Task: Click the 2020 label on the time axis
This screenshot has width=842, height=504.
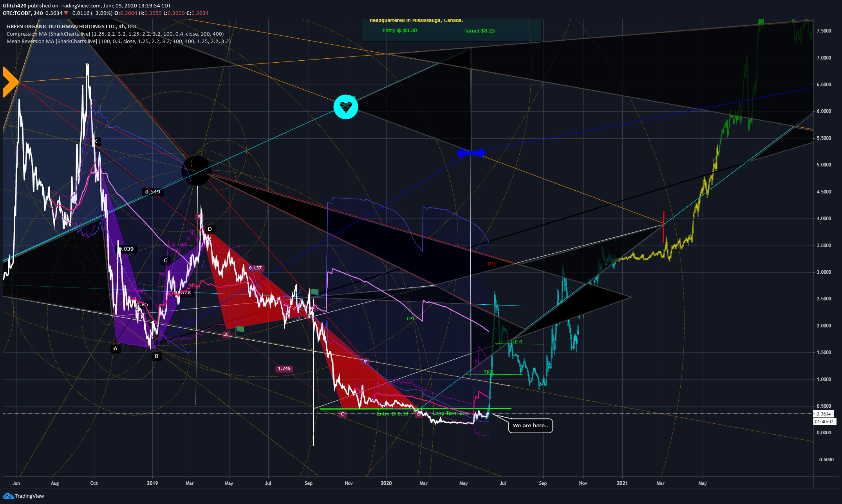Action: [386, 483]
